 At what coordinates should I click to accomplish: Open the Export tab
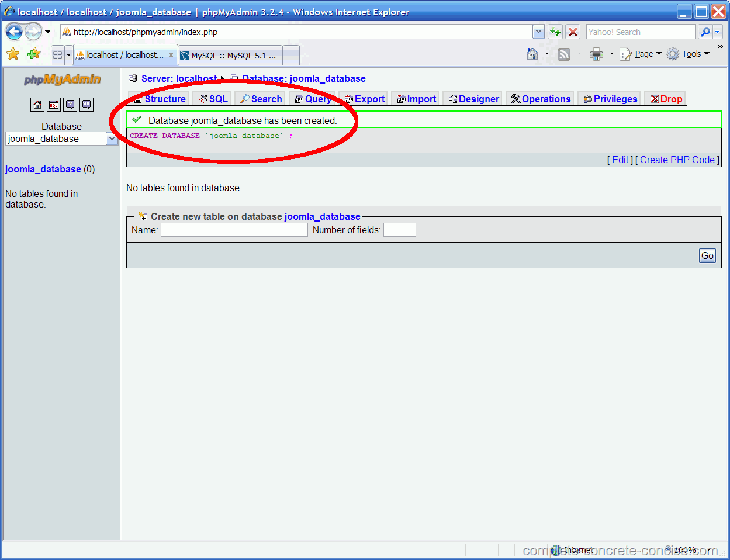click(364, 99)
